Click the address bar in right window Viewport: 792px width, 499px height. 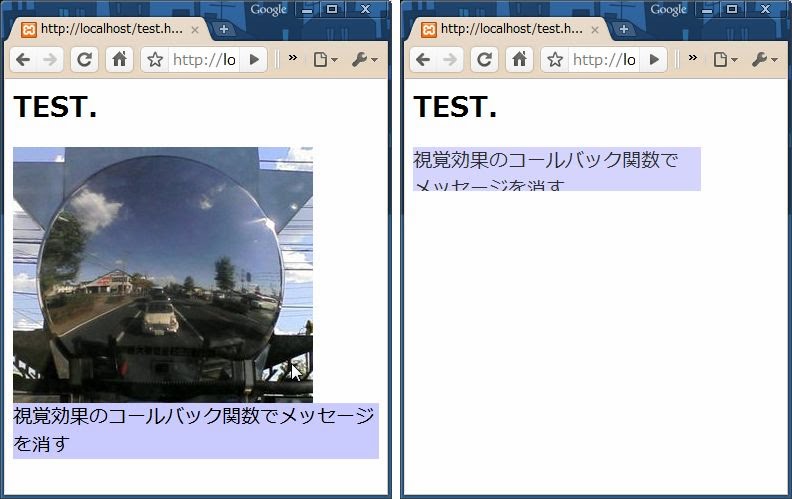604,60
